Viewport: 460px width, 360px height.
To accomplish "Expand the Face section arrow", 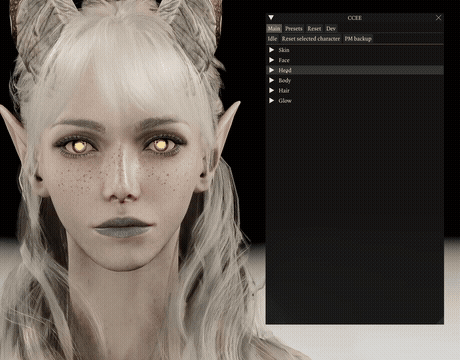I will point(272,60).
